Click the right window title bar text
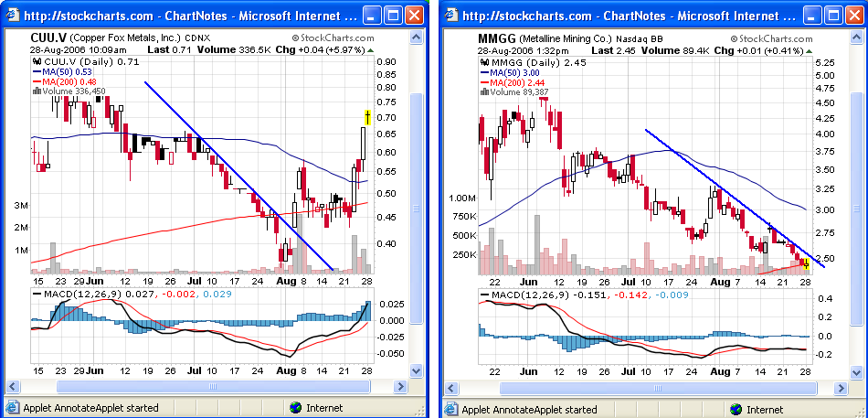This screenshot has height=418, width=868. [630, 16]
